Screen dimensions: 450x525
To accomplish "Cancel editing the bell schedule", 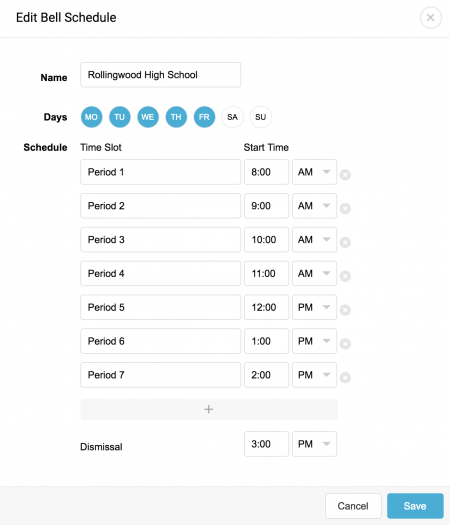I will click(353, 506).
